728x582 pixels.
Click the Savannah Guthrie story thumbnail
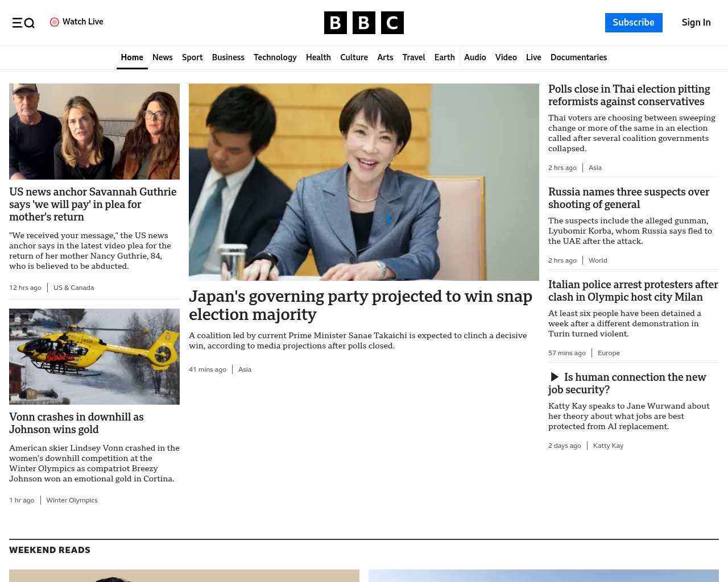(94, 131)
